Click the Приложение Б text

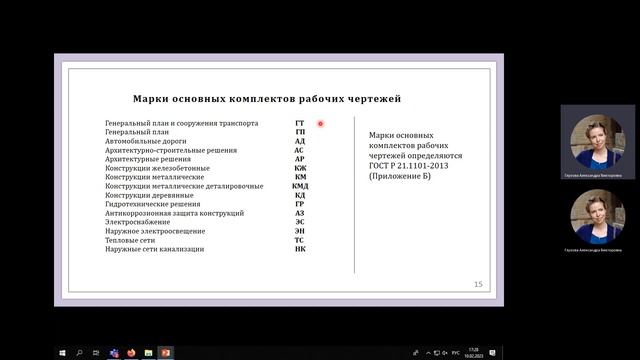click(x=400, y=176)
